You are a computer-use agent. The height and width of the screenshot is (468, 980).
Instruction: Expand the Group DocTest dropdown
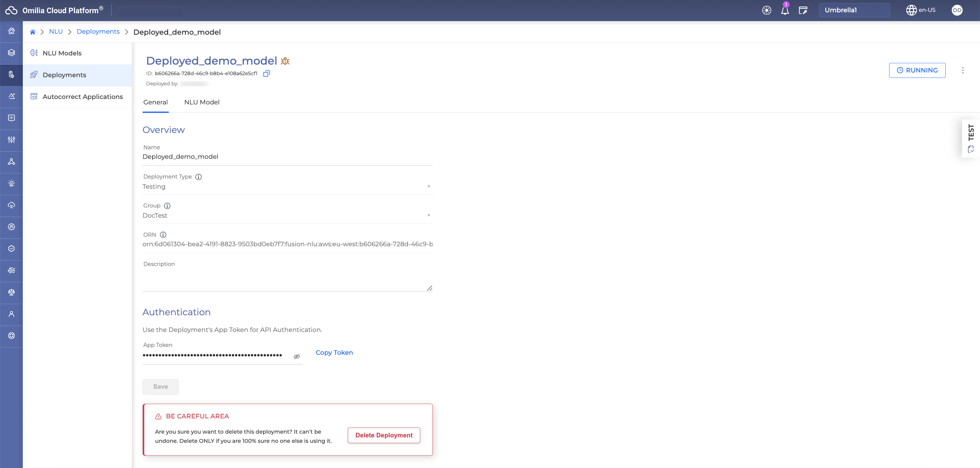(x=288, y=215)
